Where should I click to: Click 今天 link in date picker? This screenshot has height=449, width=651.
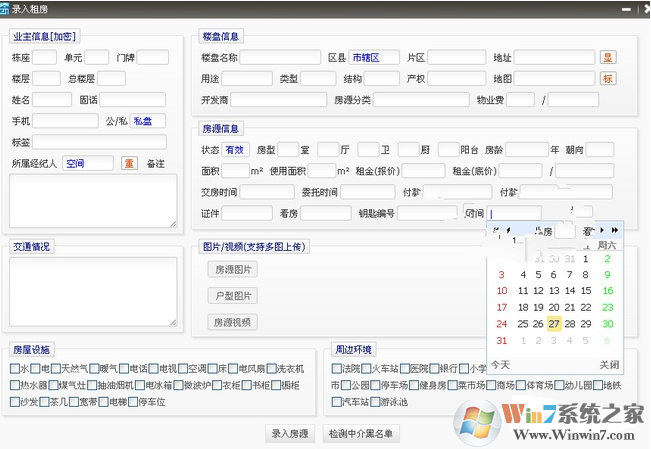[500, 364]
